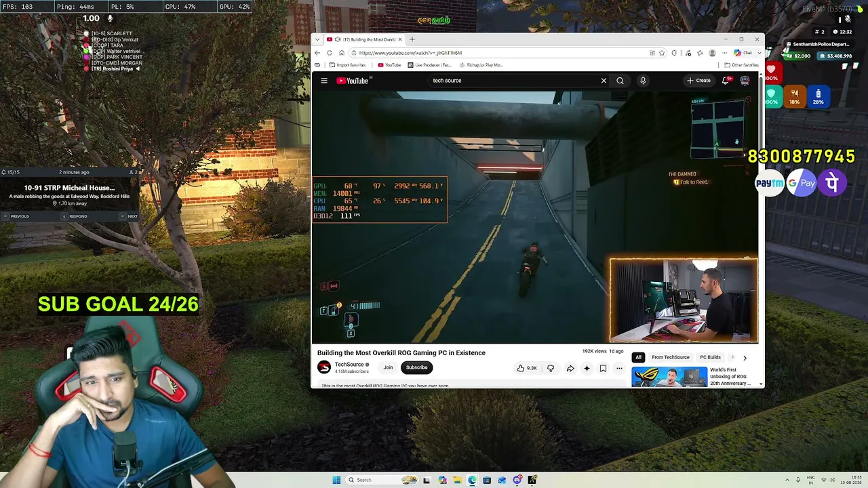Click the YouTube search magnifier button
Viewport: 868px width, 488px height.
click(620, 81)
